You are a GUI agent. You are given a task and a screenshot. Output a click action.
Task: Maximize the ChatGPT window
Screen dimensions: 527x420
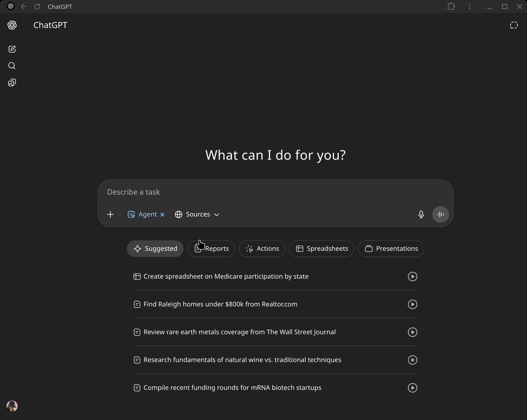tap(505, 7)
